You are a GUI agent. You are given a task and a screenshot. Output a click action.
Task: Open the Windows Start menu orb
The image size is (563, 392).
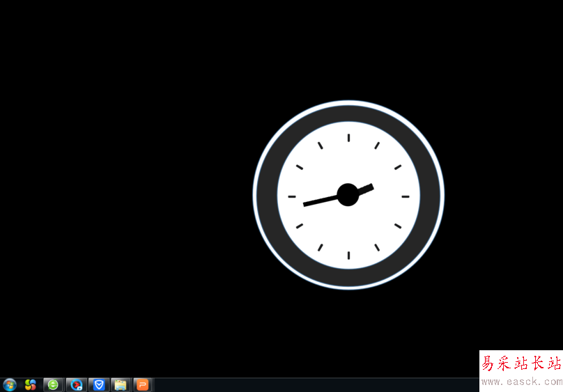point(9,385)
